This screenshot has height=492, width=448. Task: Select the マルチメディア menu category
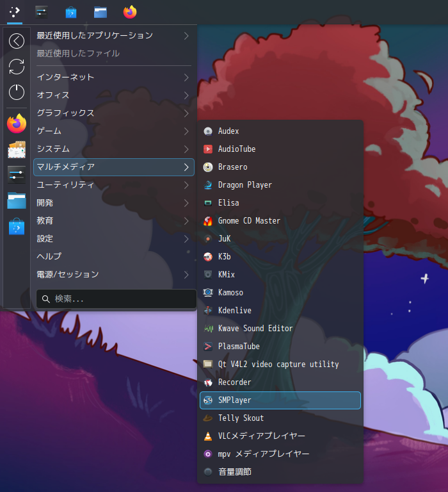click(x=114, y=167)
